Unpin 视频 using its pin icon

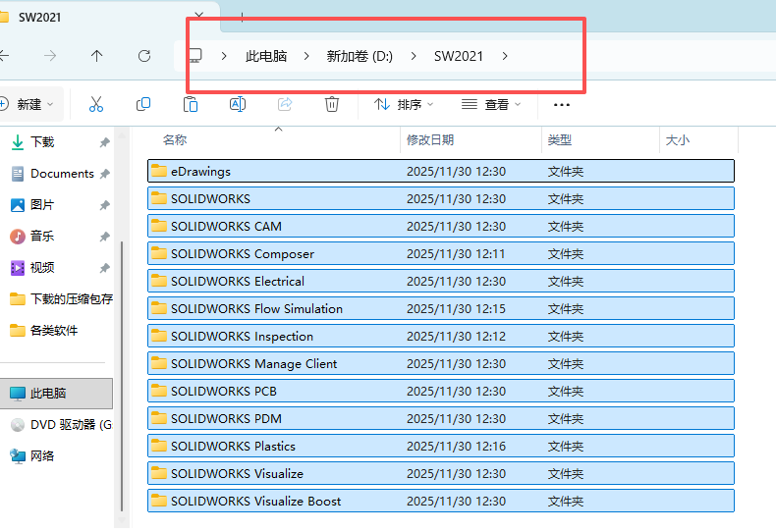[x=104, y=268]
